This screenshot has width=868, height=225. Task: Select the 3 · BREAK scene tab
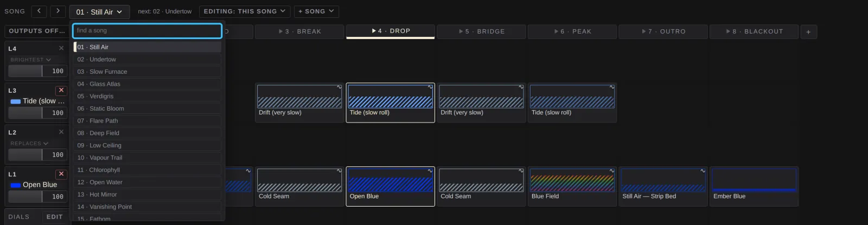pos(299,31)
